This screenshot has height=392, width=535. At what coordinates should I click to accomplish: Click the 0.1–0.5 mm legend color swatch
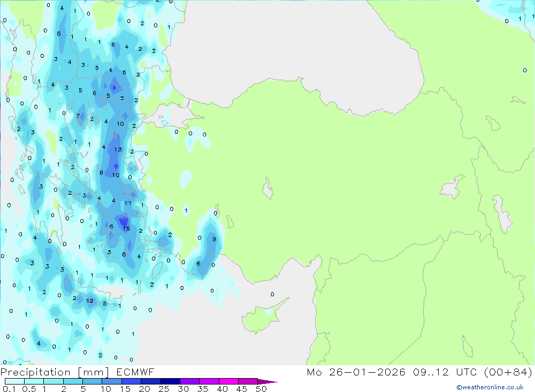click(x=14, y=381)
